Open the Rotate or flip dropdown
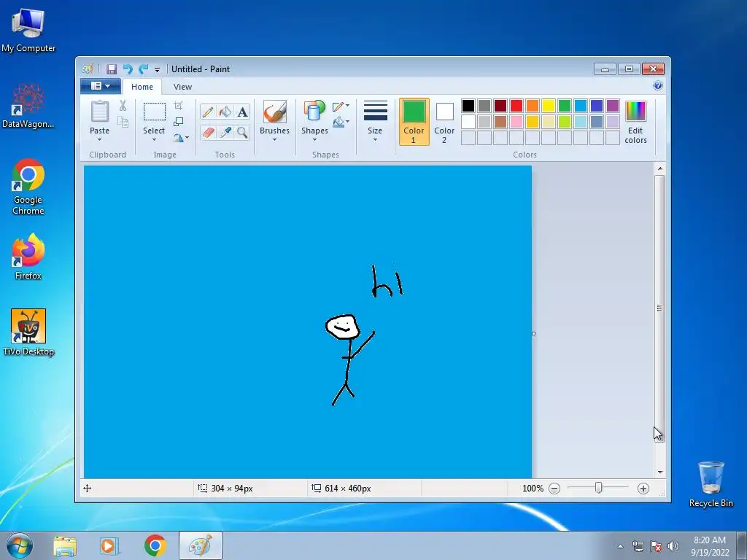 click(181, 138)
